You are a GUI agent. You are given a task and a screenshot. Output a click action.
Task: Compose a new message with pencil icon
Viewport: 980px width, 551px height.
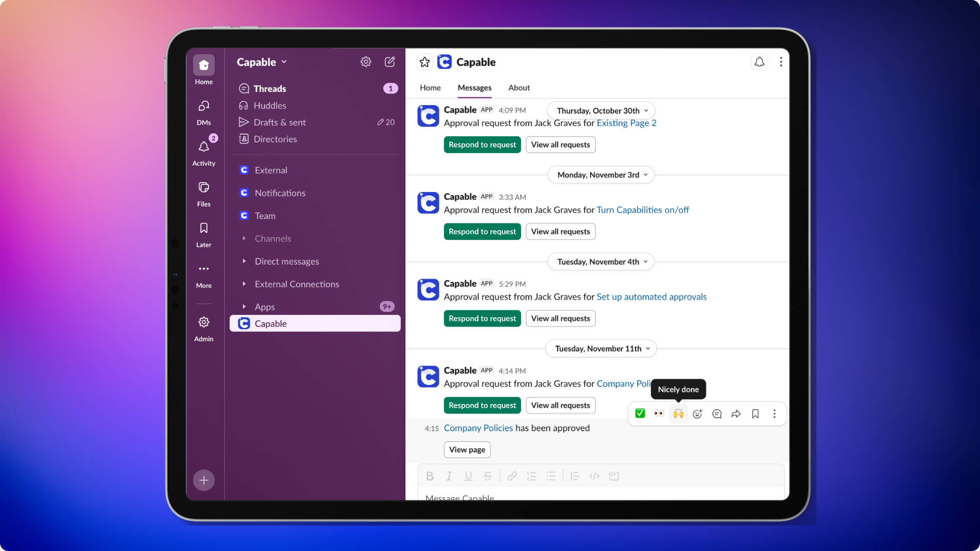[x=389, y=62]
